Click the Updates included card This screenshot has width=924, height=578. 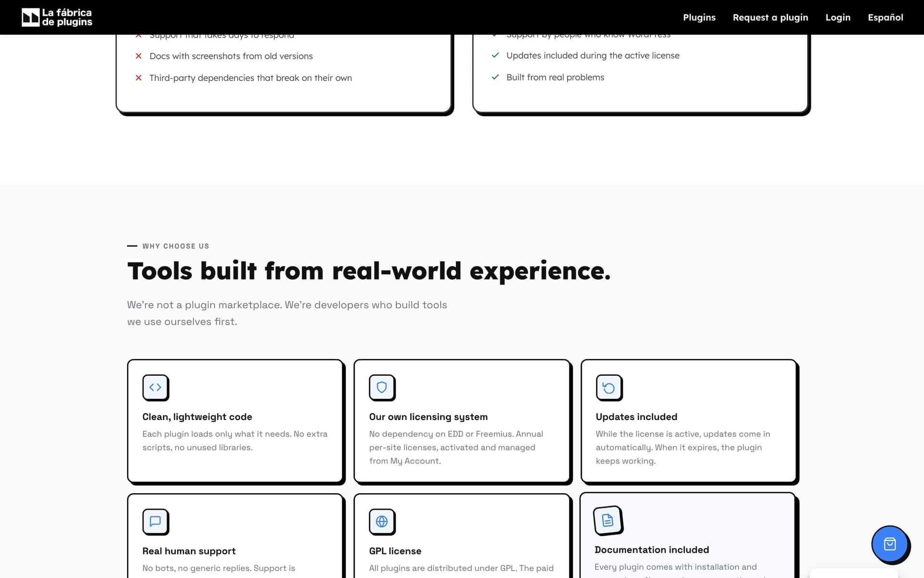[688, 421]
